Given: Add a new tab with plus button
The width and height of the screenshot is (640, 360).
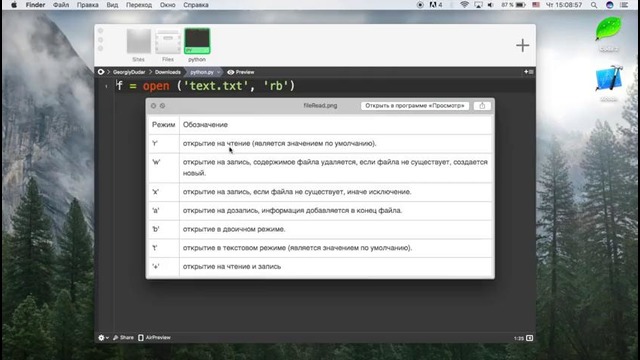Looking at the screenshot, I should pyautogui.click(x=522, y=45).
